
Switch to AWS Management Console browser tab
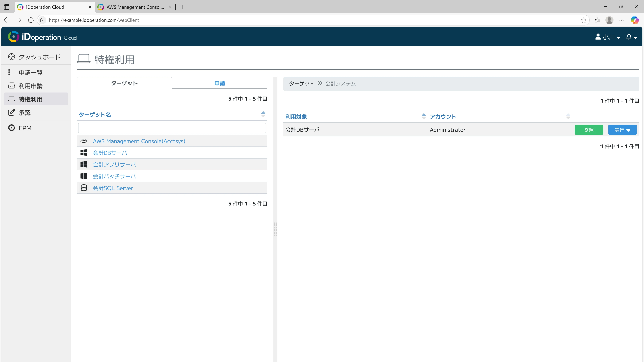(135, 7)
